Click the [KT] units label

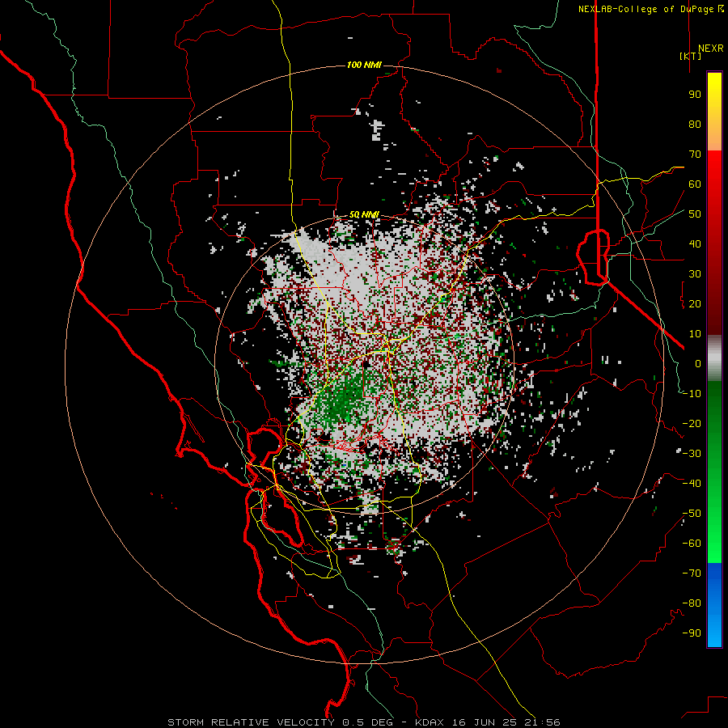pos(691,56)
